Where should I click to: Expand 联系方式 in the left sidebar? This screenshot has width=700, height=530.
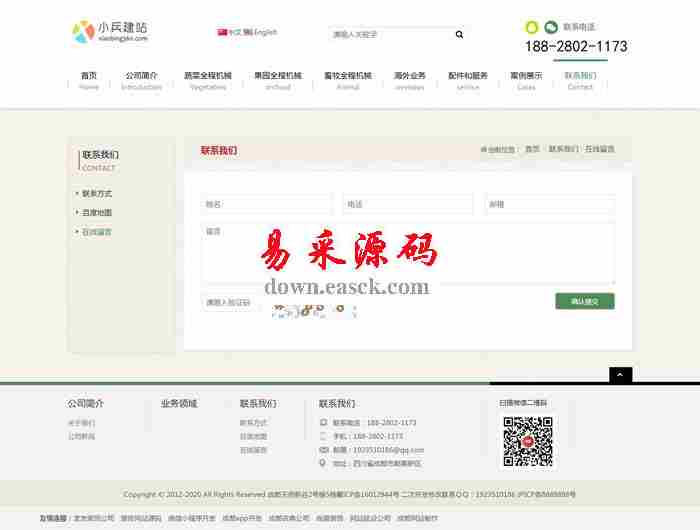[x=97, y=193]
